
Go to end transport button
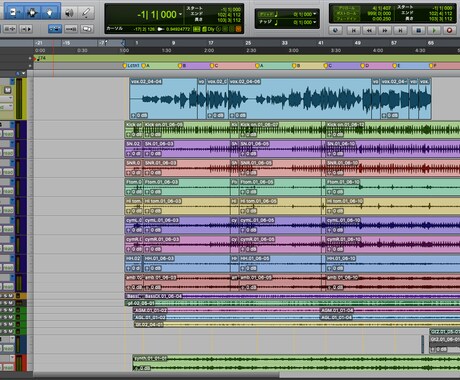[x=400, y=30]
